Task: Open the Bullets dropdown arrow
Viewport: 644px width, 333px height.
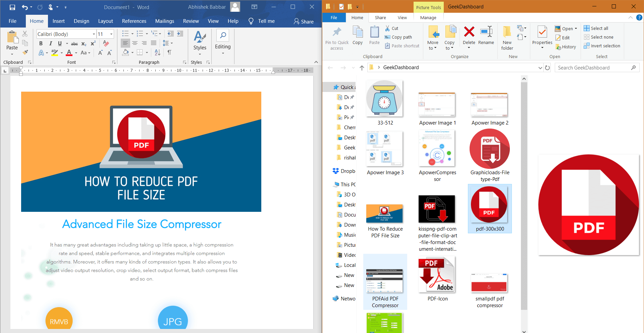Action: [132, 34]
